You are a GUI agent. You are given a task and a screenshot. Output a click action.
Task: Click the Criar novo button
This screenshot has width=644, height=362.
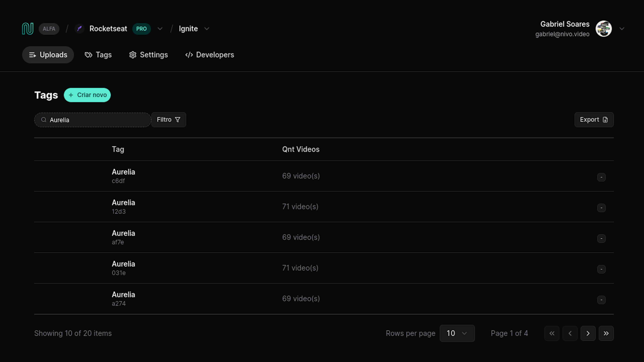coord(87,95)
